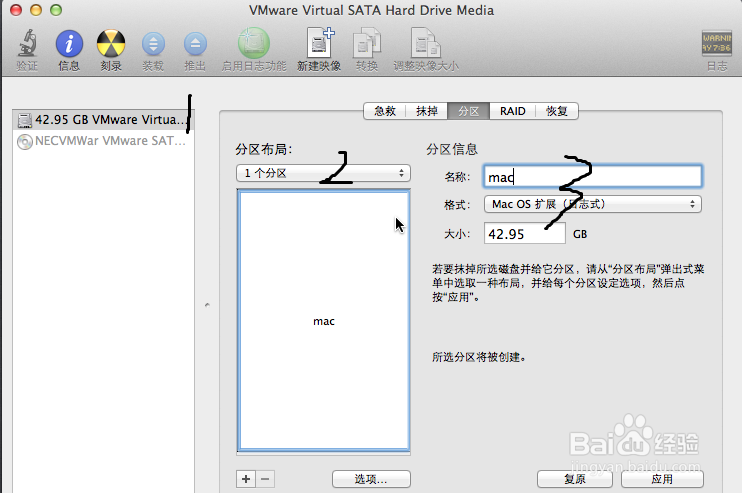Click the Size field showing 42.95
Viewport: 742px width, 493px height.
click(x=524, y=234)
